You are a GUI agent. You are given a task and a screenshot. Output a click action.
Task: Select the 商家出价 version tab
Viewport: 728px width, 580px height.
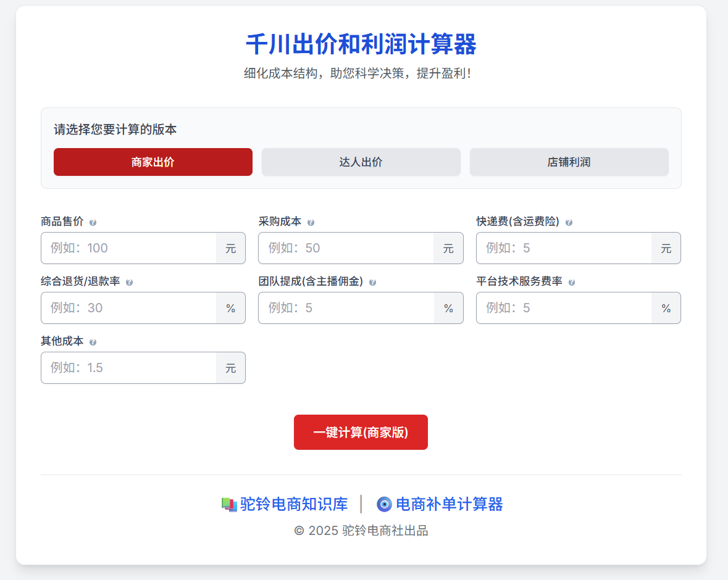[x=153, y=162]
